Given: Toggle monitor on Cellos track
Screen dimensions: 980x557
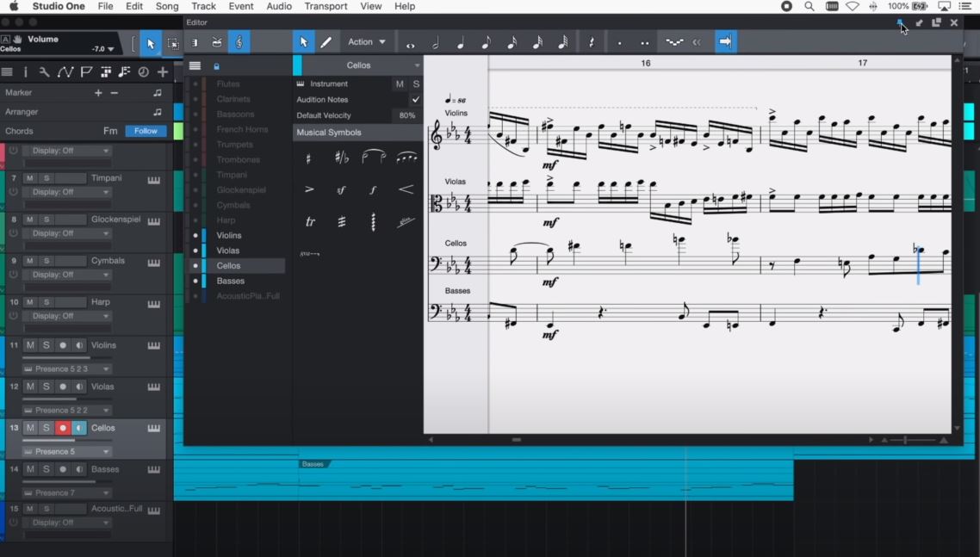Looking at the screenshot, I should coord(78,428).
